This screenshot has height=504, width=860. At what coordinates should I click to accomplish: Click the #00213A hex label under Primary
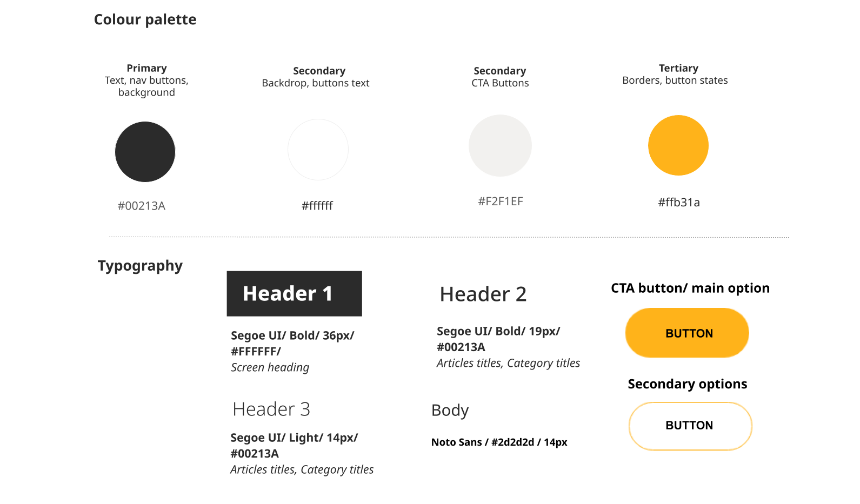(142, 206)
